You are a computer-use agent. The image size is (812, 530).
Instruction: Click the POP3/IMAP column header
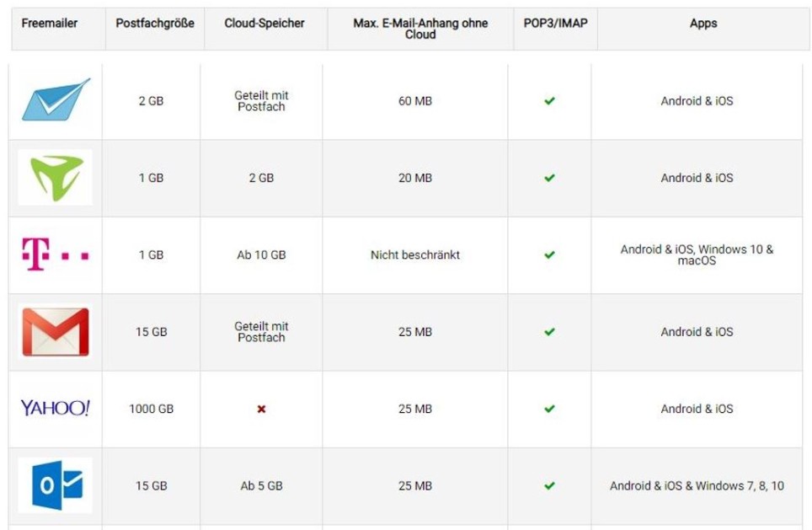click(x=556, y=24)
